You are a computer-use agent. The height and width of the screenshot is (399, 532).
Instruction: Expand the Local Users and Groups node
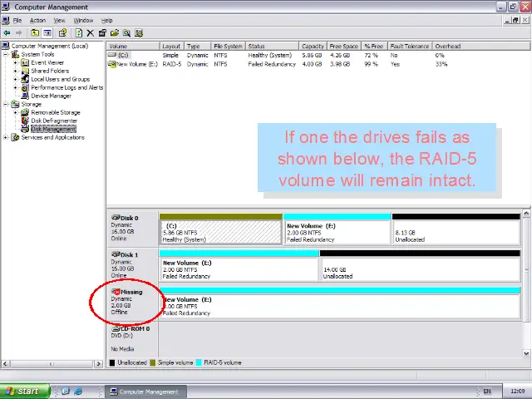coord(15,79)
